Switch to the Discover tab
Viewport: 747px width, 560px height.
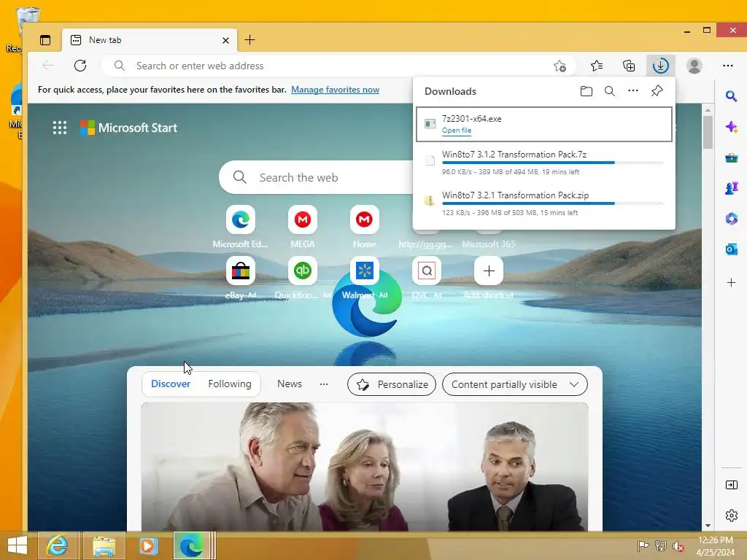tap(171, 384)
